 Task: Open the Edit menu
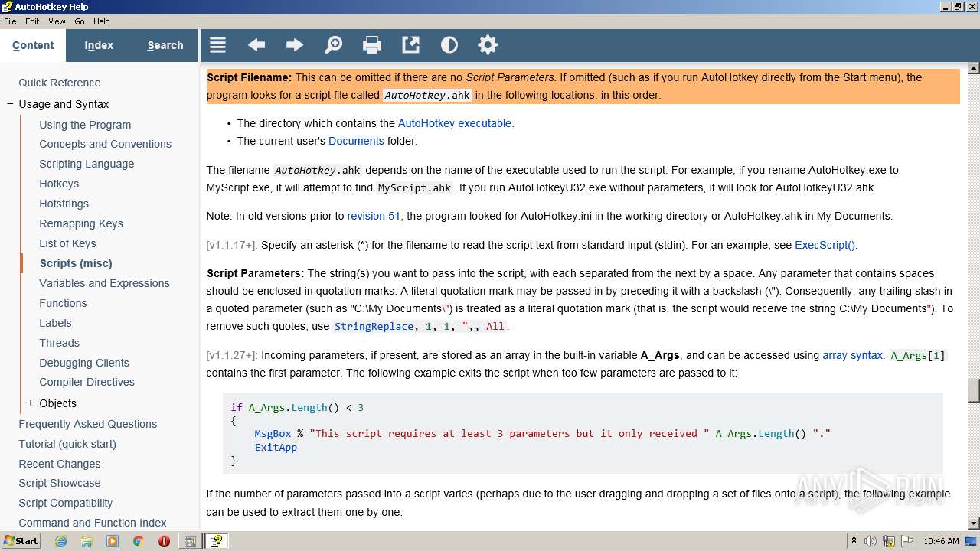click(32, 21)
